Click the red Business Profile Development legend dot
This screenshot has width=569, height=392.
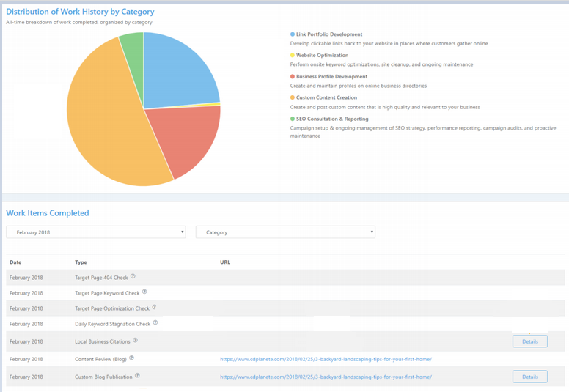point(293,76)
